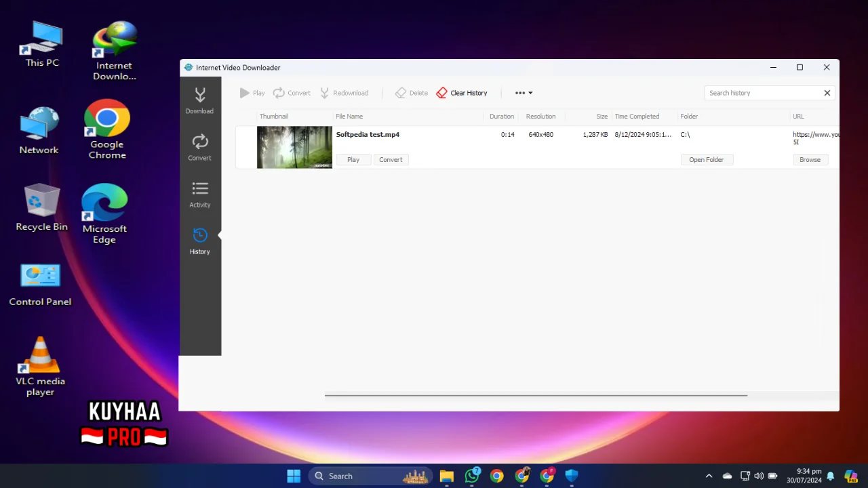The width and height of the screenshot is (868, 488).
Task: Open the Windows Start menu
Action: [294, 476]
